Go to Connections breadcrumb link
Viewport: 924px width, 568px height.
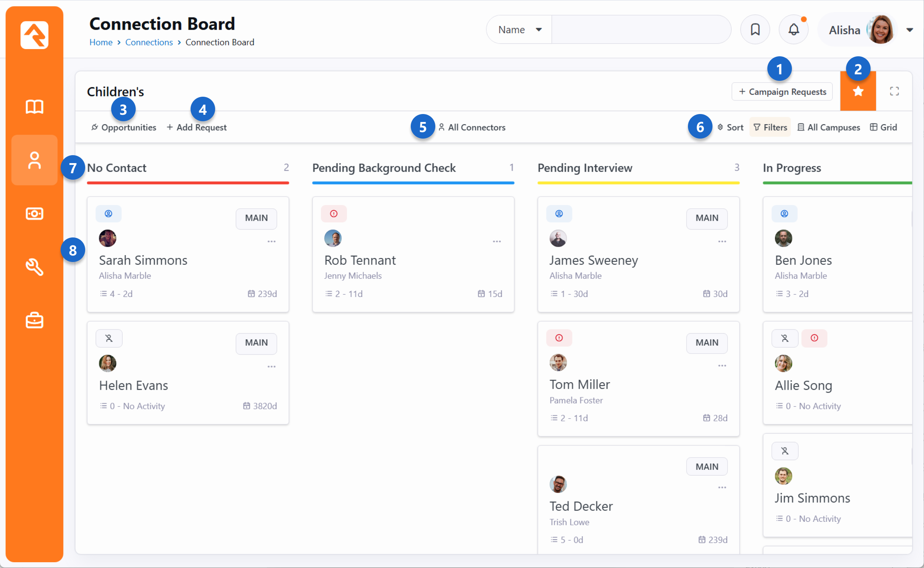click(x=149, y=42)
